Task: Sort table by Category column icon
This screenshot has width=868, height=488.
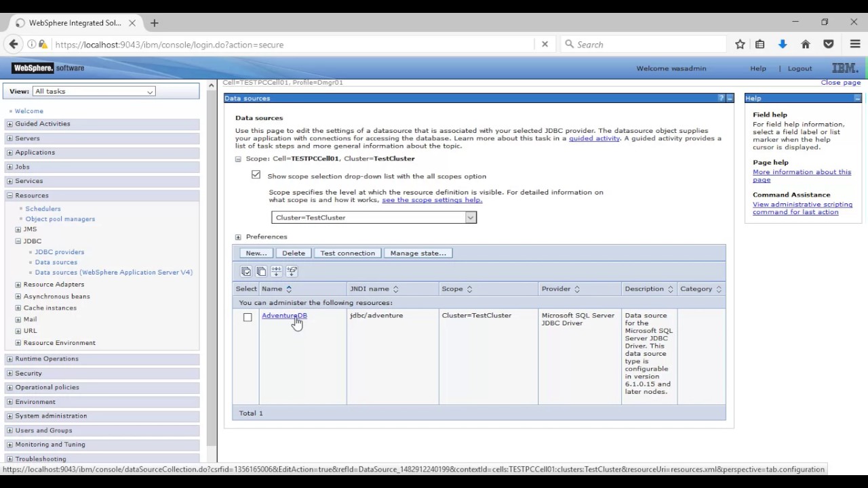Action: (x=719, y=289)
